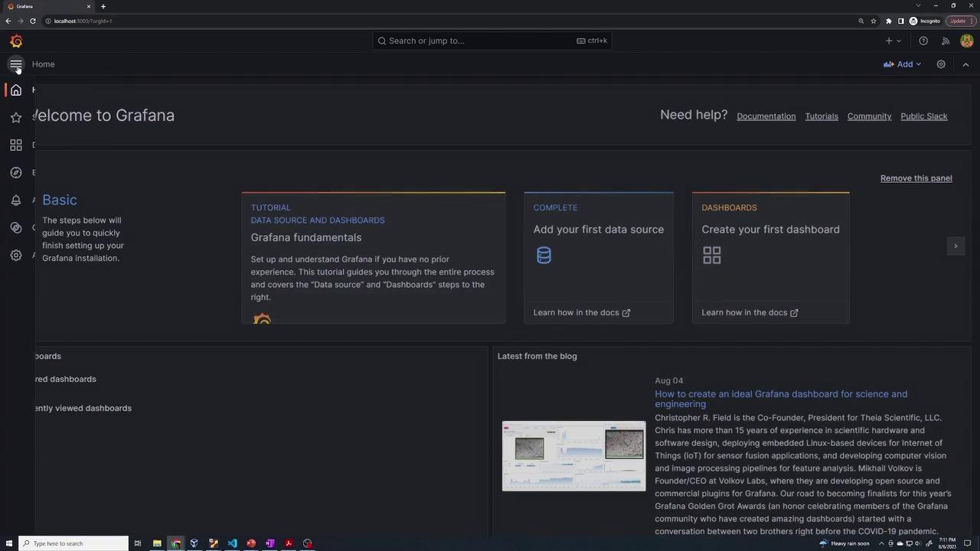The width and height of the screenshot is (980, 551).
Task: Open the Public Slack link
Action: [924, 116]
